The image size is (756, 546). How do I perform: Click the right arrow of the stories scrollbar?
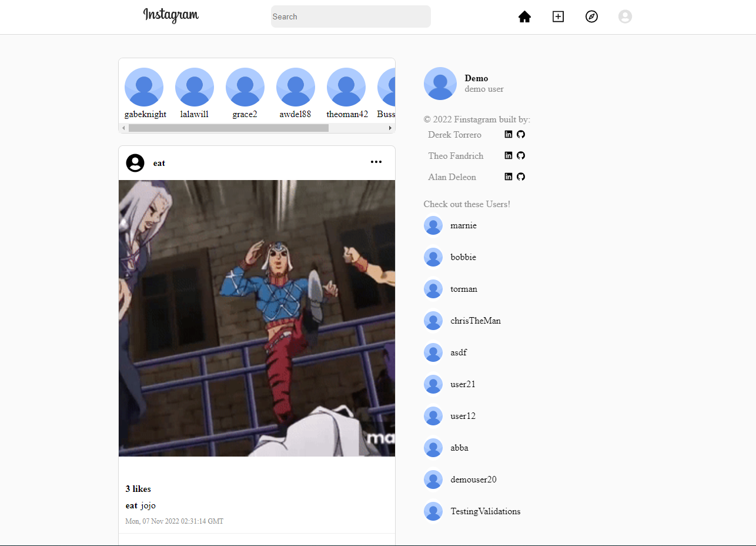click(390, 128)
